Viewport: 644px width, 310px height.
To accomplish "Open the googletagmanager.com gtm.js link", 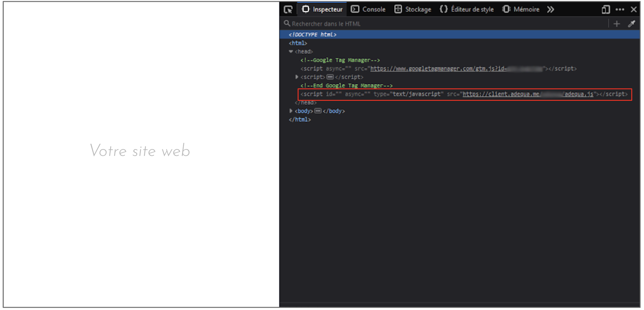I will point(456,69).
